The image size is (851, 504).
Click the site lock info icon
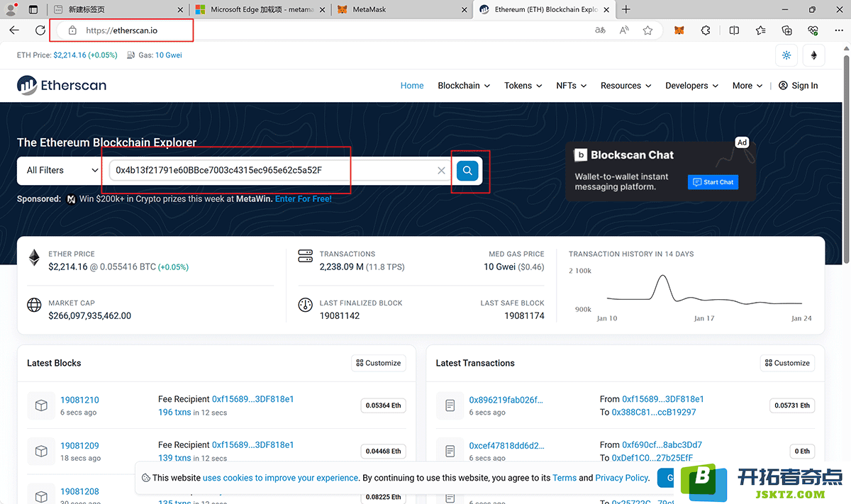coord(72,30)
